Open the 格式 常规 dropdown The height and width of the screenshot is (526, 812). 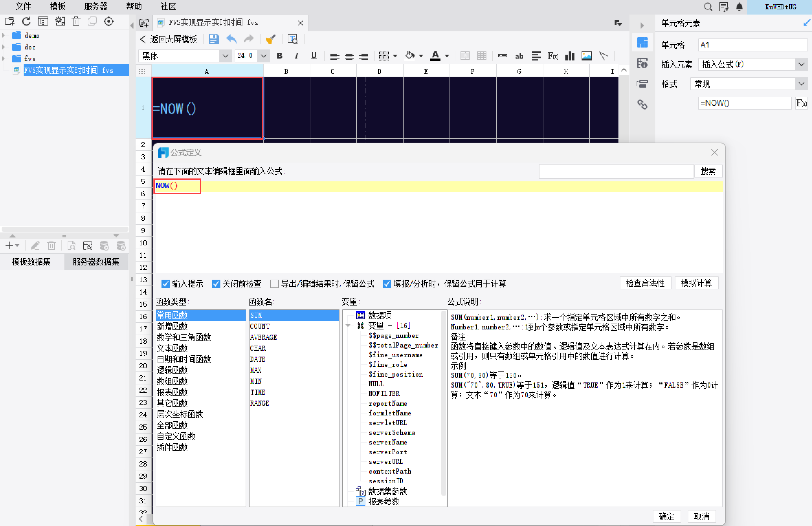pyautogui.click(x=801, y=84)
